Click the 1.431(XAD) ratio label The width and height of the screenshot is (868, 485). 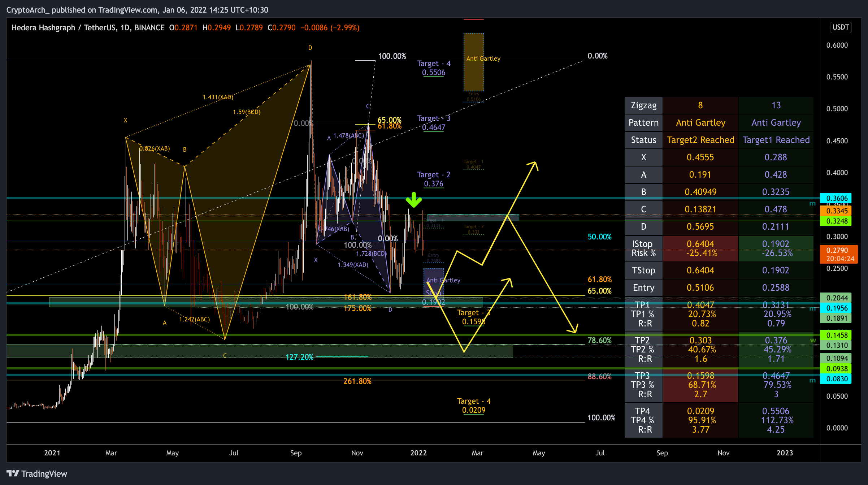coord(218,97)
